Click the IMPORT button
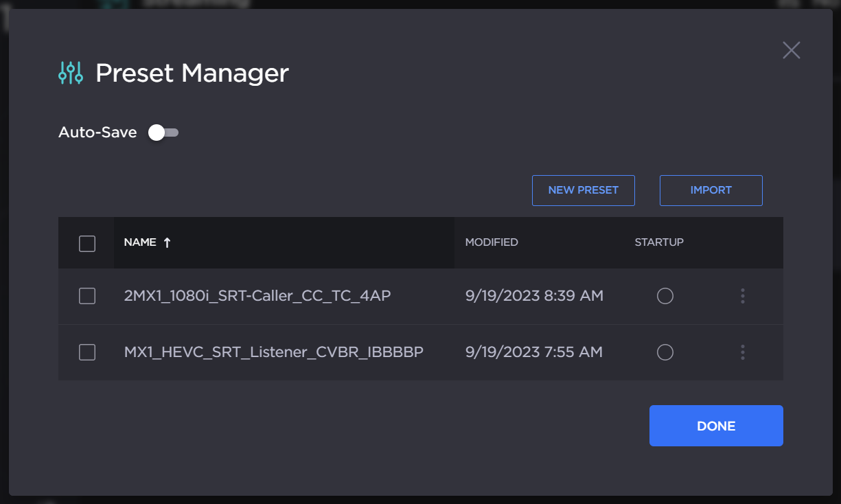 [711, 190]
